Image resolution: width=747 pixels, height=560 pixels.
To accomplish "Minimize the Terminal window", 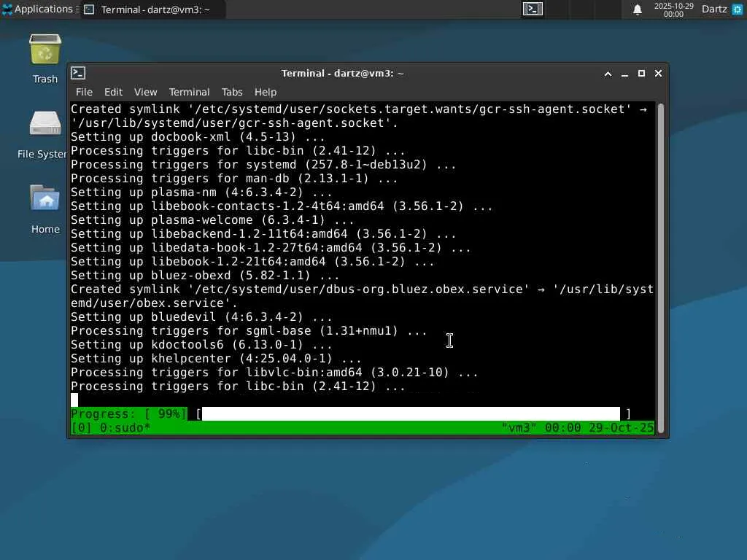I will tap(624, 74).
